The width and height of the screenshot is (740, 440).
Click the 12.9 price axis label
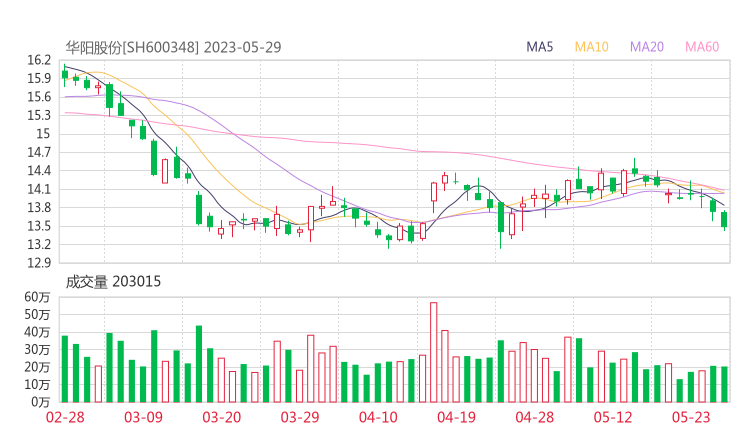tap(39, 263)
